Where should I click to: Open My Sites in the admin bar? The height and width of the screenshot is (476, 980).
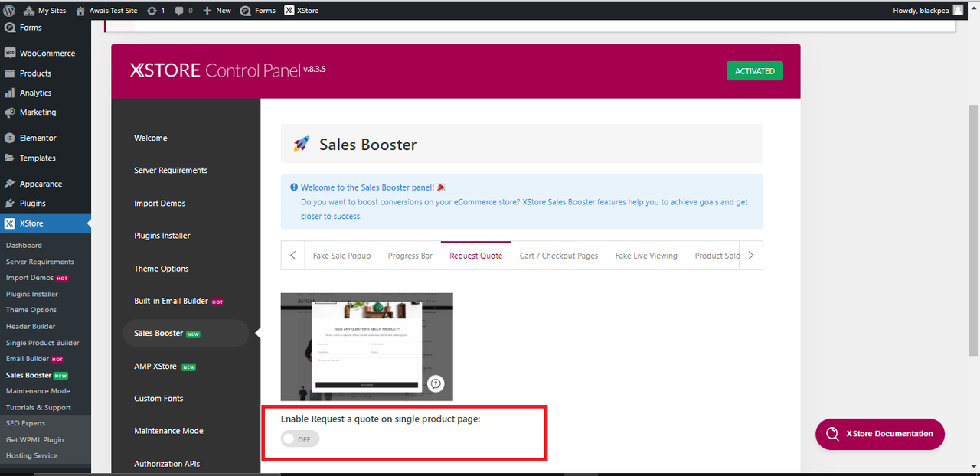pyautogui.click(x=44, y=11)
